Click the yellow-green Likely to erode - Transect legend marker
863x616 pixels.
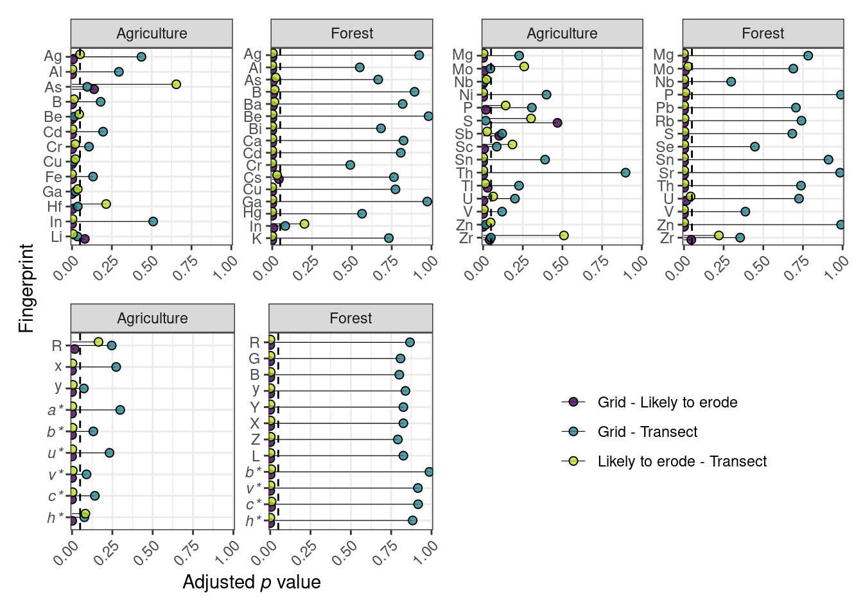[x=573, y=461]
